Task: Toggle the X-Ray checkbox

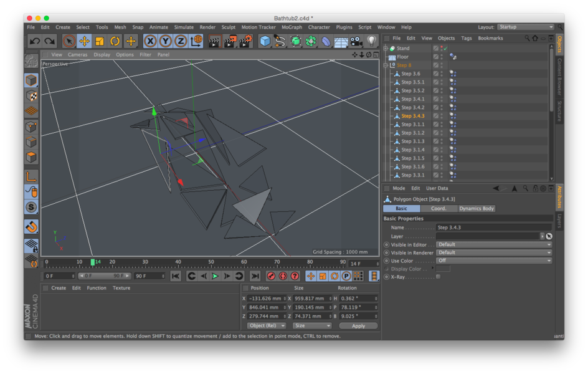Action: click(x=438, y=277)
